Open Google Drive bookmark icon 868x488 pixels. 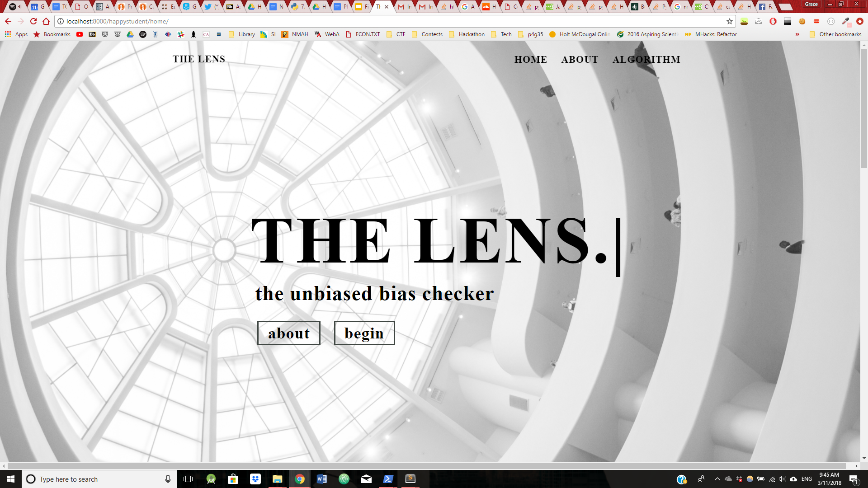(130, 34)
